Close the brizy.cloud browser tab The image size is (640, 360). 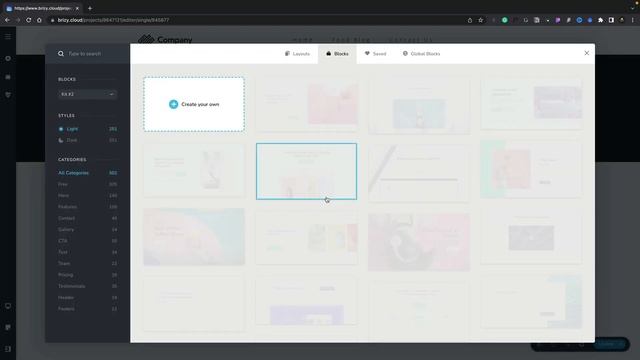(x=77, y=8)
